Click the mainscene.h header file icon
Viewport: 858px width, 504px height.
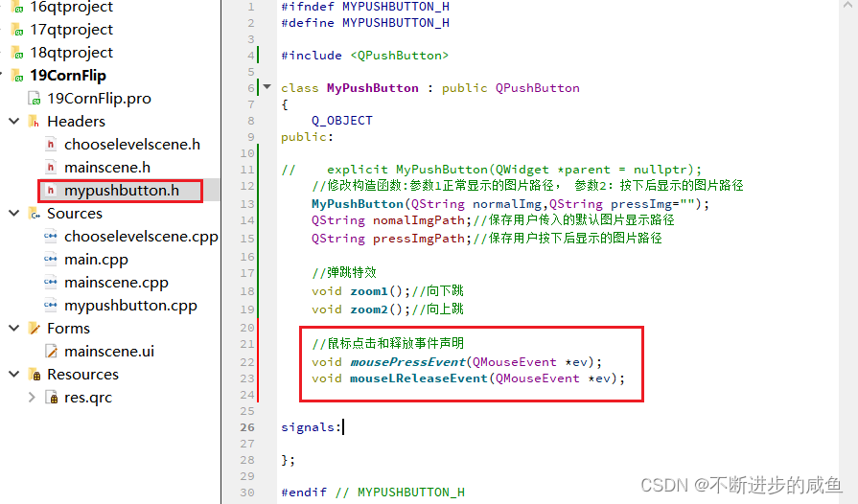(51, 168)
